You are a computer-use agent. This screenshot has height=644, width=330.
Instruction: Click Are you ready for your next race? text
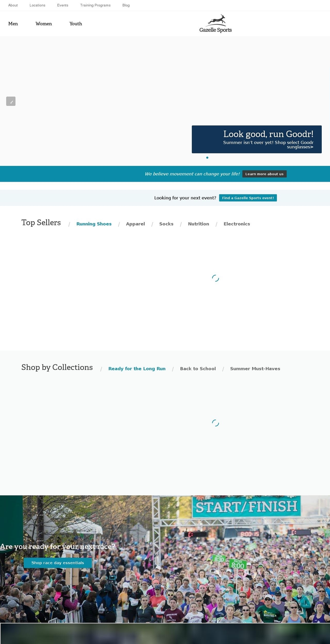click(57, 546)
